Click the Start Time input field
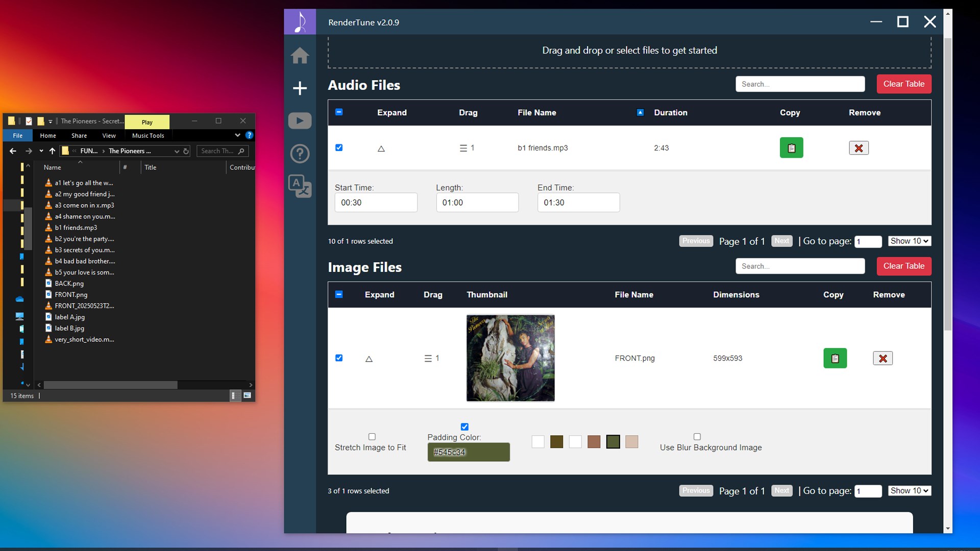Screen dimensions: 980x551 tap(376, 203)
